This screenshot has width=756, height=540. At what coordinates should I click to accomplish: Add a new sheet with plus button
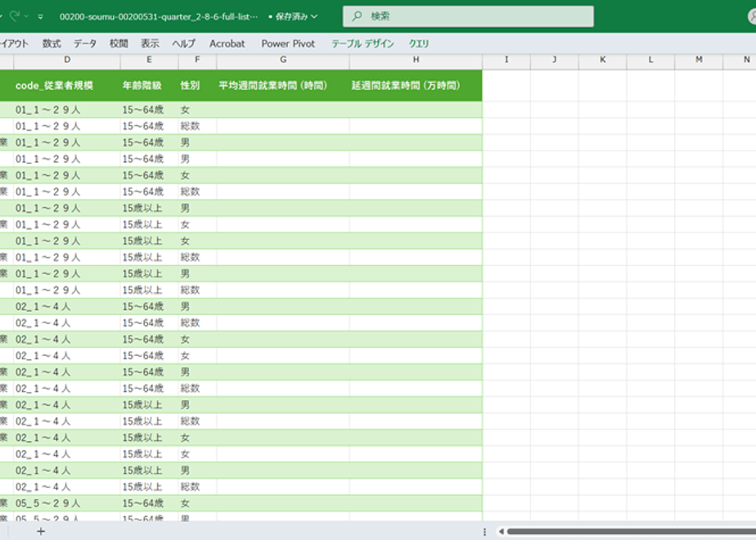tap(41, 531)
